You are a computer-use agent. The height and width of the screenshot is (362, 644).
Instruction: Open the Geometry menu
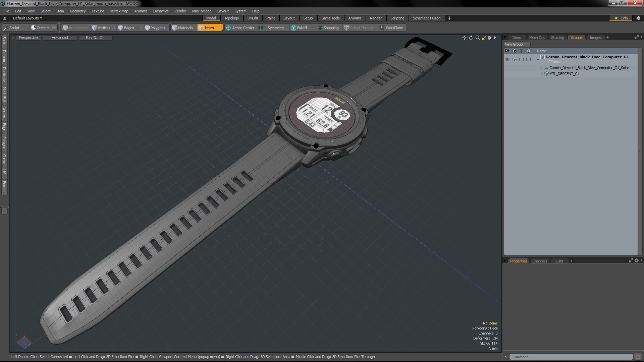click(x=77, y=11)
